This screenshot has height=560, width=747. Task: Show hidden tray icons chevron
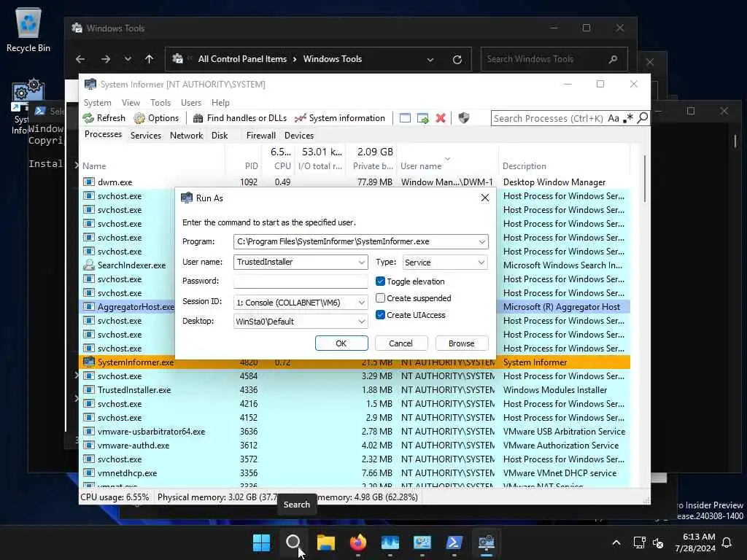(x=616, y=542)
